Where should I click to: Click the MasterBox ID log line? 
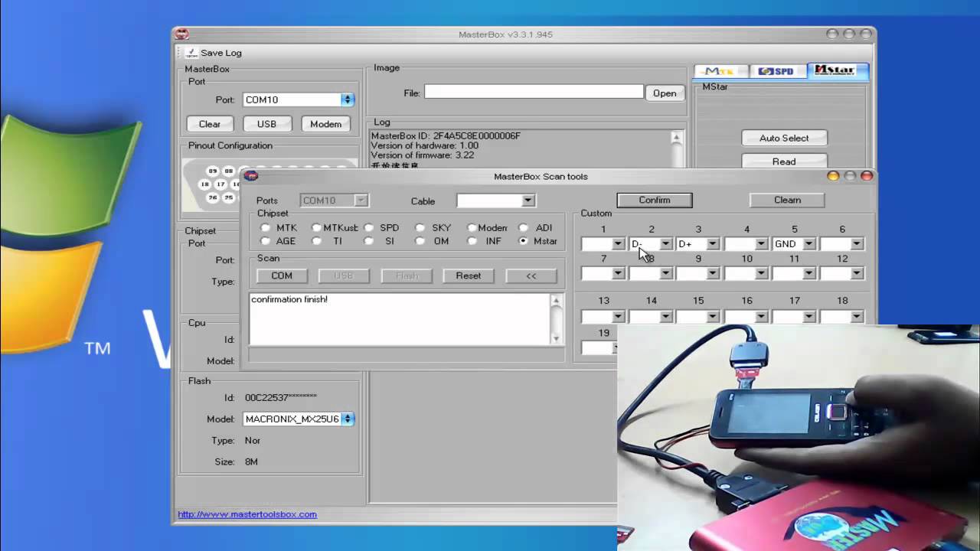tap(446, 136)
